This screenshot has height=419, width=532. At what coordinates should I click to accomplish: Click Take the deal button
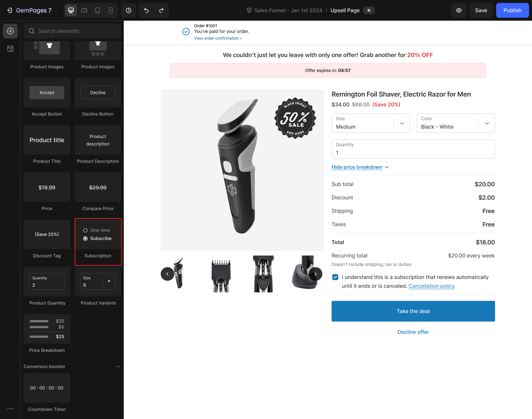413,311
